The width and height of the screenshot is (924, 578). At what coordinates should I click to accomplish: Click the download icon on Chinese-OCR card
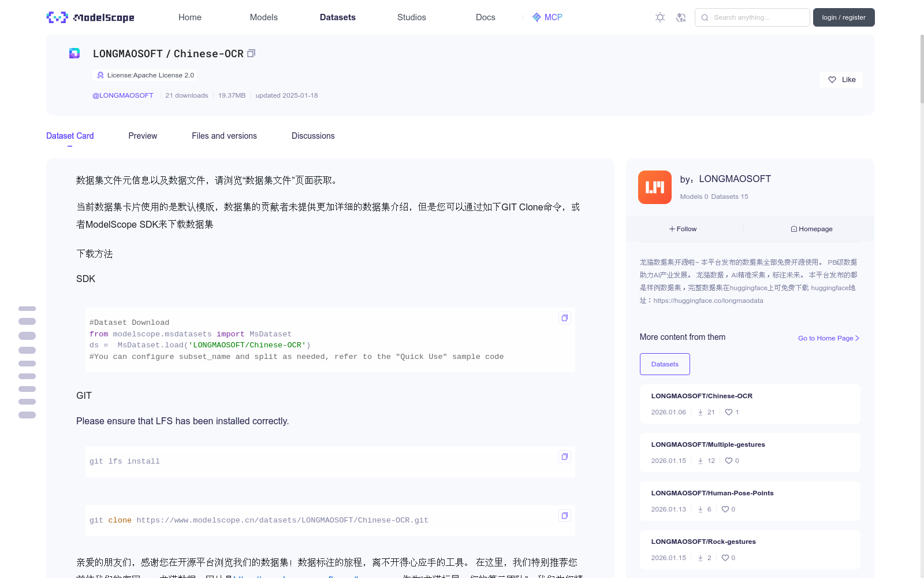tap(701, 412)
